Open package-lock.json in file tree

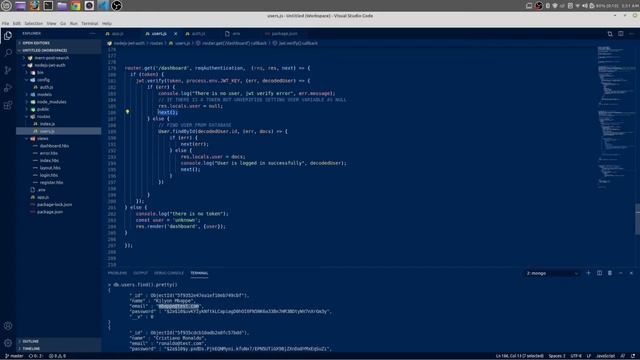pyautogui.click(x=58, y=205)
